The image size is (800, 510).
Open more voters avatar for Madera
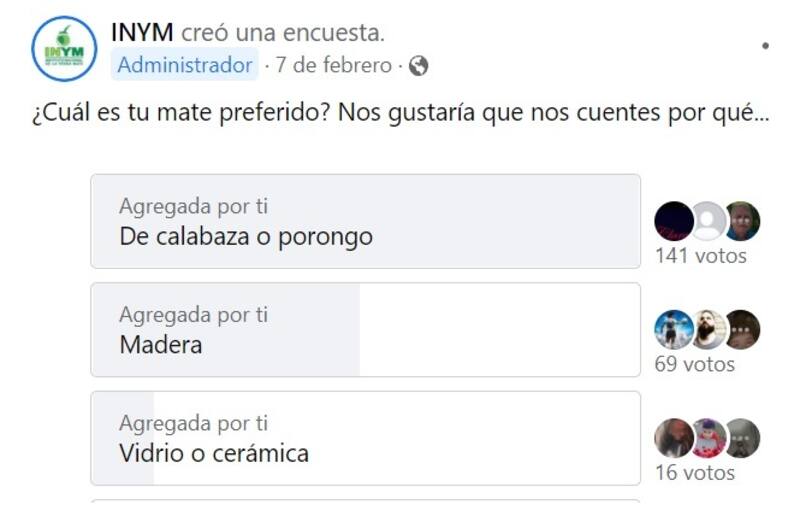tap(742, 329)
